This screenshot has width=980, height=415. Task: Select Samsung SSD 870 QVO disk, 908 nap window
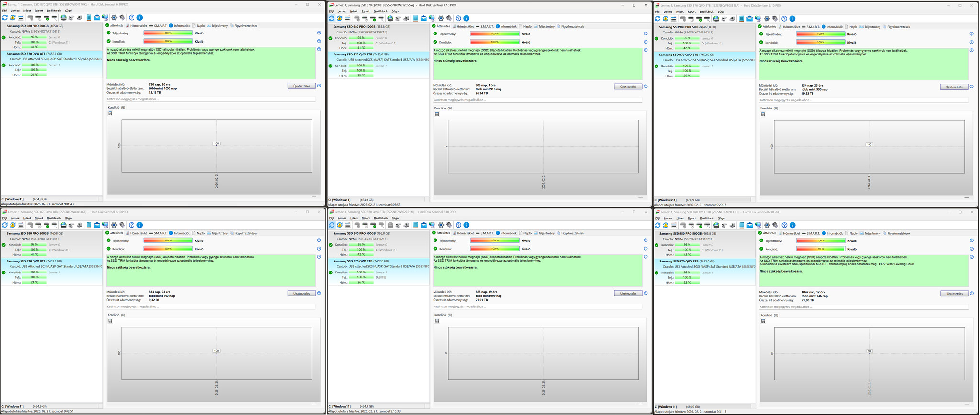point(378,65)
